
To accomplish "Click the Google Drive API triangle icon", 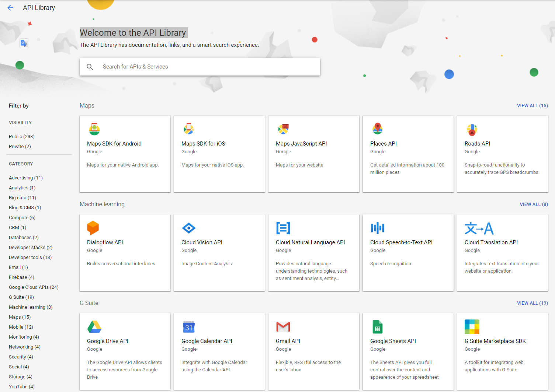I will click(x=94, y=327).
